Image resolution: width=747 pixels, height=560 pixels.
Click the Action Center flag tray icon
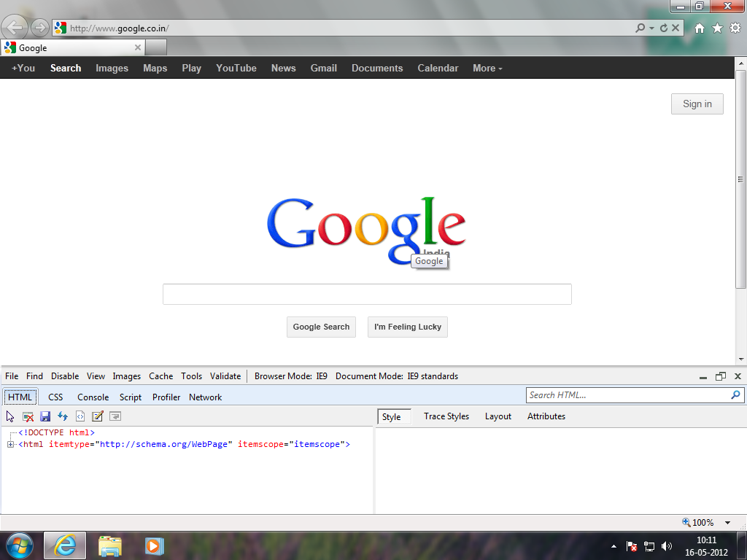[632, 546]
